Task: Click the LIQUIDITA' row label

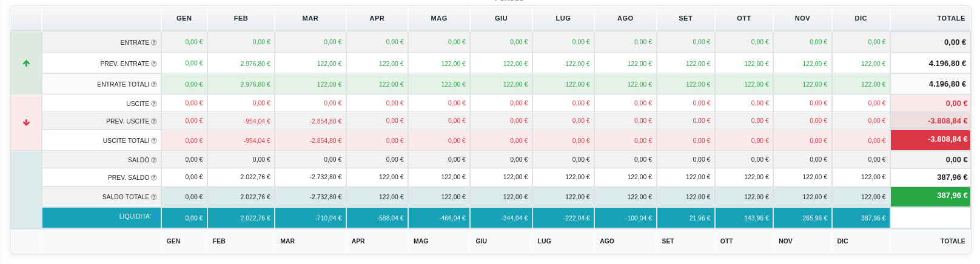Action: (x=135, y=217)
